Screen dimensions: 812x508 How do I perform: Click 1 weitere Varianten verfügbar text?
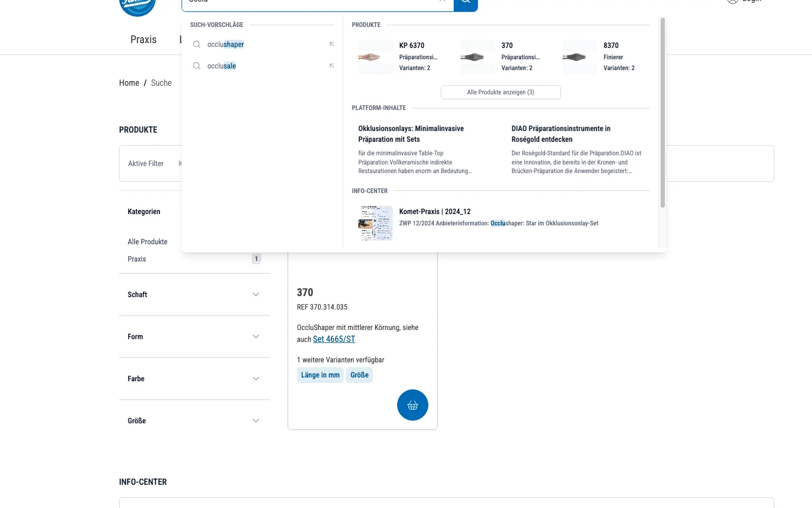[341, 360]
